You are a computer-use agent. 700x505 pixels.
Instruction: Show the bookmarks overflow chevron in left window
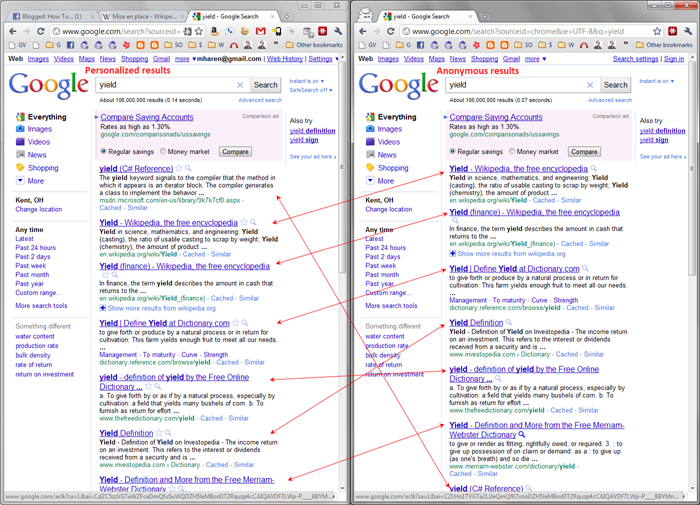coord(275,44)
